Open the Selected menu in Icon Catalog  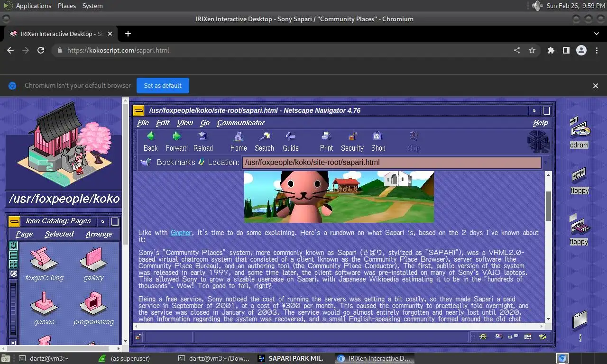pyautogui.click(x=59, y=234)
